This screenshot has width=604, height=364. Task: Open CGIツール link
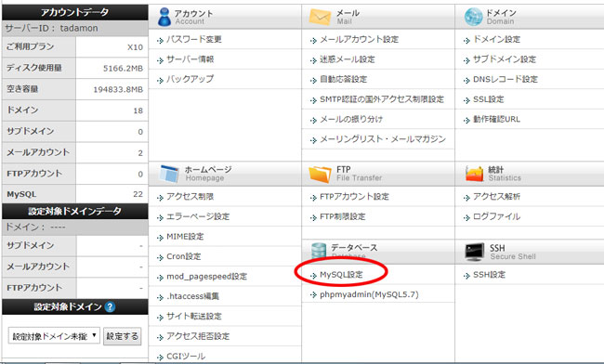click(x=186, y=357)
